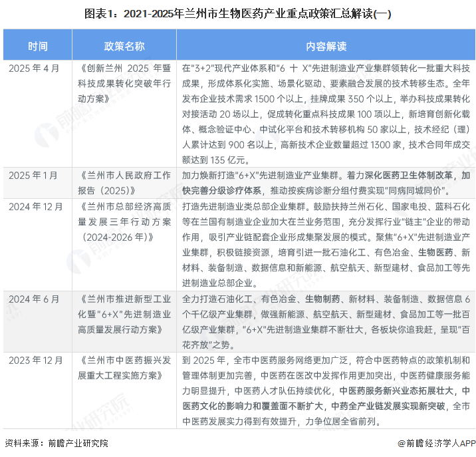Open the 总部经济高质量发展 policy name
Screen dimensions: 476x457
click(x=124, y=221)
